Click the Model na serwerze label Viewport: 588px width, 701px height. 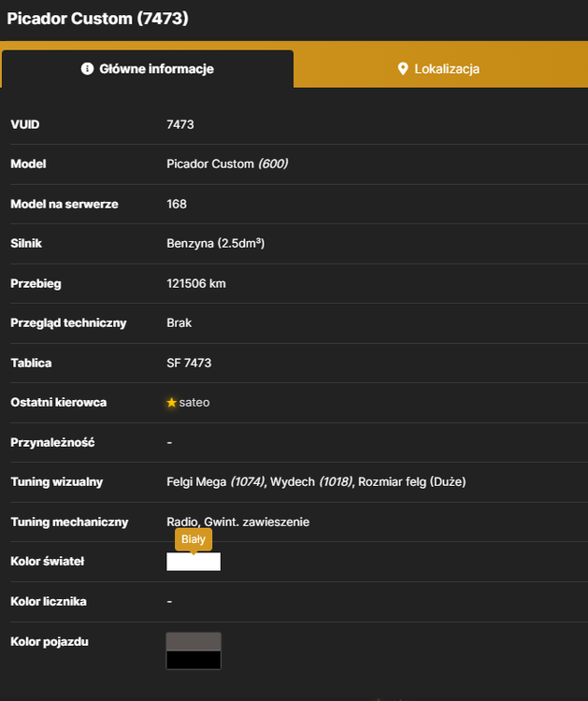(x=65, y=204)
